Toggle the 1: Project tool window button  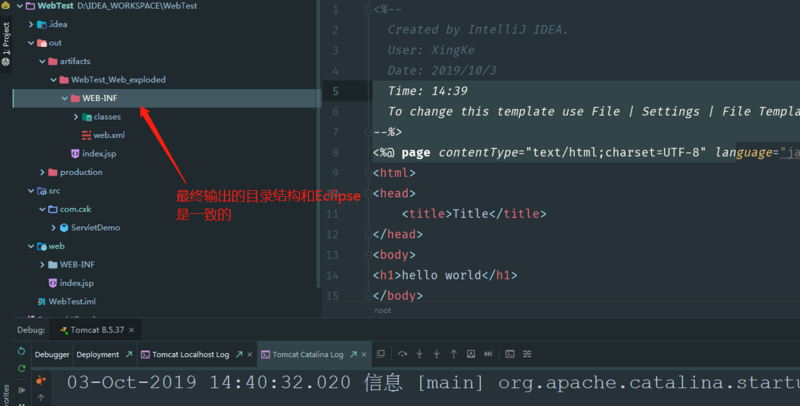point(6,44)
